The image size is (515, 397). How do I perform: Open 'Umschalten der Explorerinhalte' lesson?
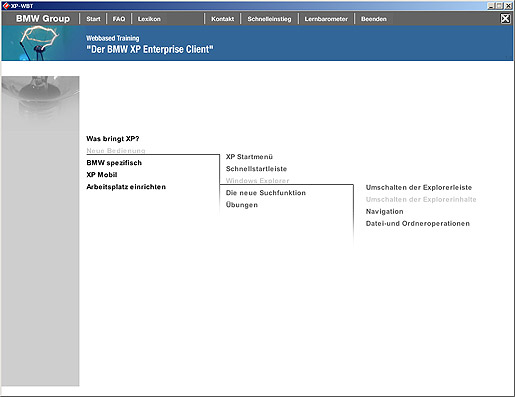421,199
